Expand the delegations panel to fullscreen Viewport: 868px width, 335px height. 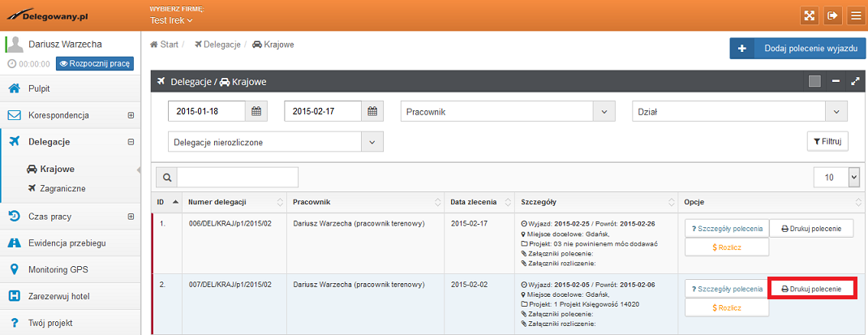854,81
